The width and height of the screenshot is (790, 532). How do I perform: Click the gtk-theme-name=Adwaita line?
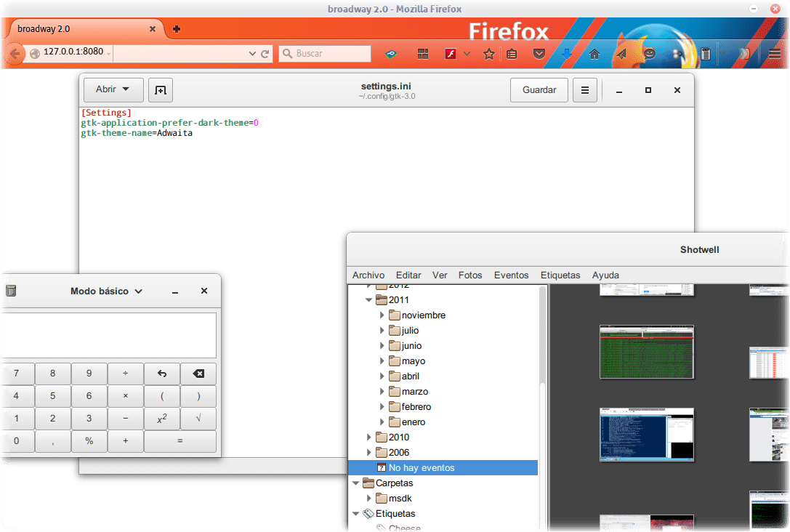[137, 133]
